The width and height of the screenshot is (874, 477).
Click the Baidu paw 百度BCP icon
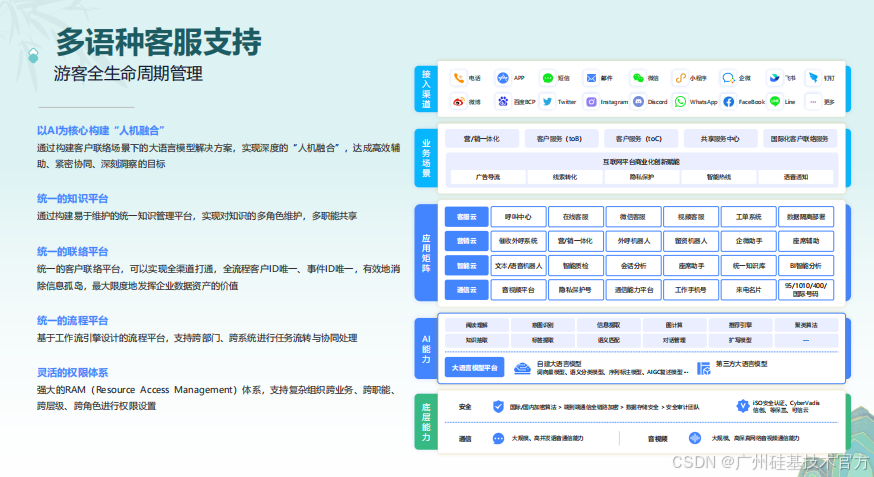tap(503, 102)
